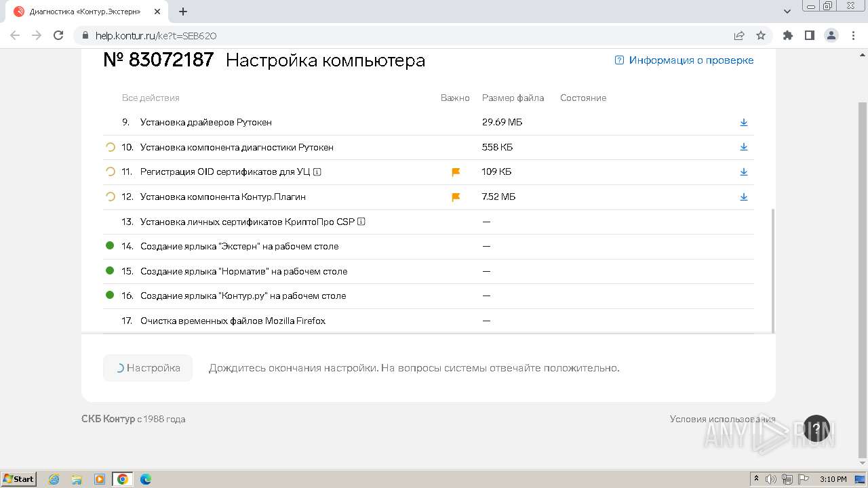Open Internet Explorer from taskbar

coord(54,479)
